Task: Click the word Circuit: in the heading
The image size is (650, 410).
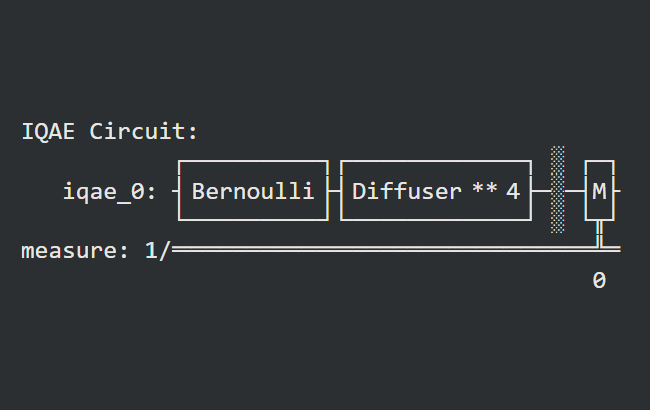Action: coord(144,131)
